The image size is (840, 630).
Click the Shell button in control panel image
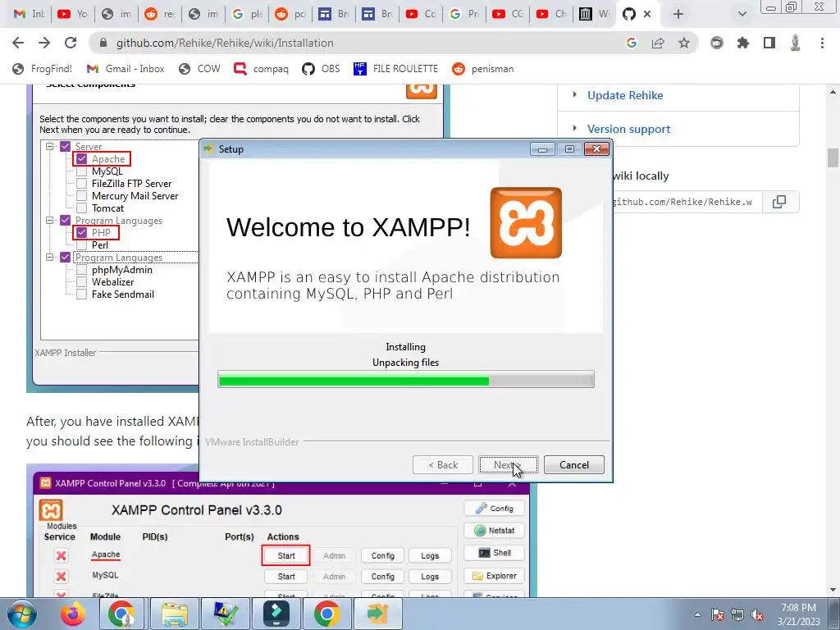click(494, 553)
